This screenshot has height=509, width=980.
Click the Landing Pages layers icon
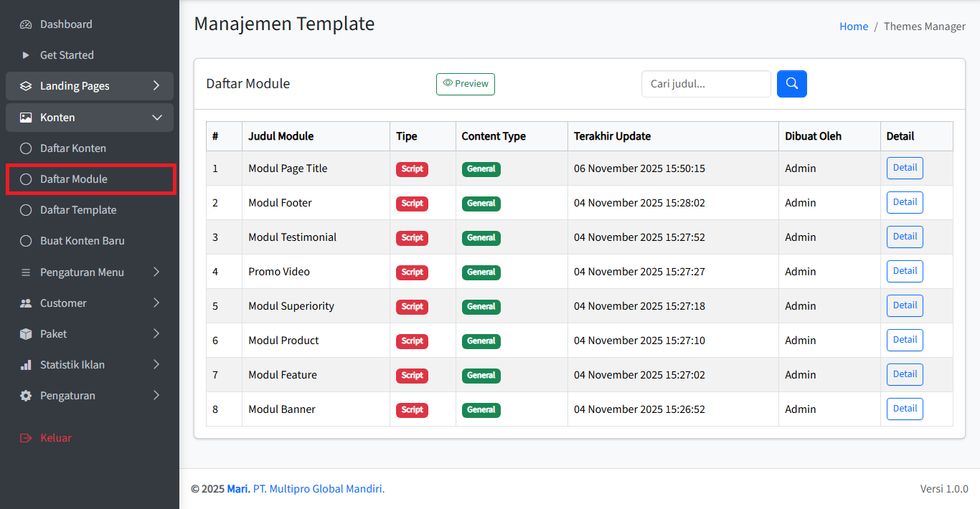pyautogui.click(x=26, y=86)
